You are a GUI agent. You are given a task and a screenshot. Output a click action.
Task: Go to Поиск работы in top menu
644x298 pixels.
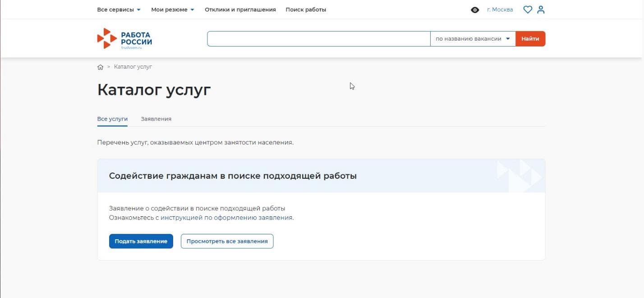click(x=305, y=9)
